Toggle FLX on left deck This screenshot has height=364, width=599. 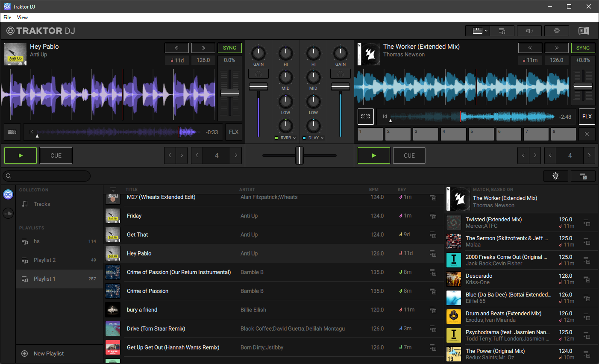pyautogui.click(x=234, y=132)
